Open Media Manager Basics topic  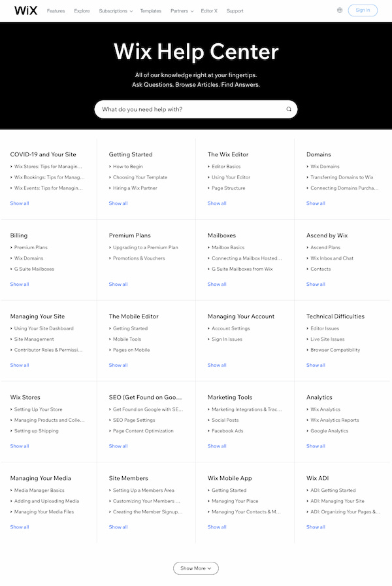point(39,491)
